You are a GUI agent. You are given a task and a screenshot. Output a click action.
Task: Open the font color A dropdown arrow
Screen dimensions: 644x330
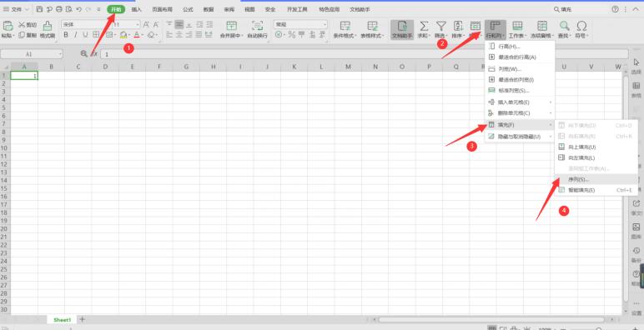pos(142,35)
